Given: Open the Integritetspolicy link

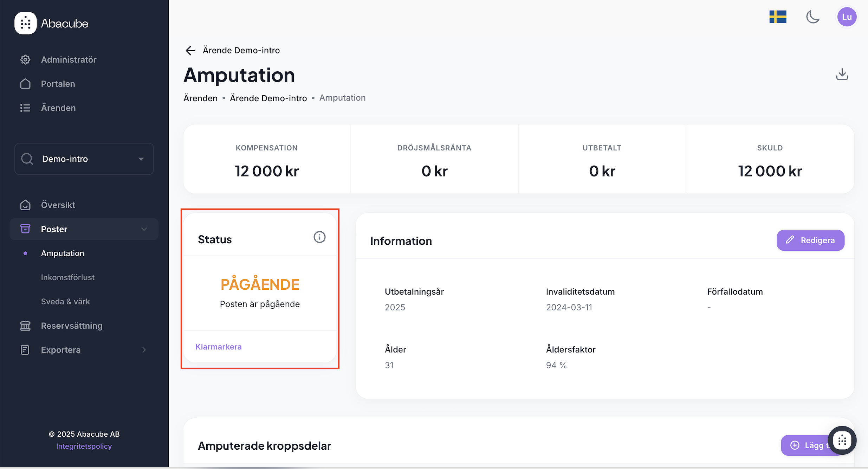Looking at the screenshot, I should [84, 446].
